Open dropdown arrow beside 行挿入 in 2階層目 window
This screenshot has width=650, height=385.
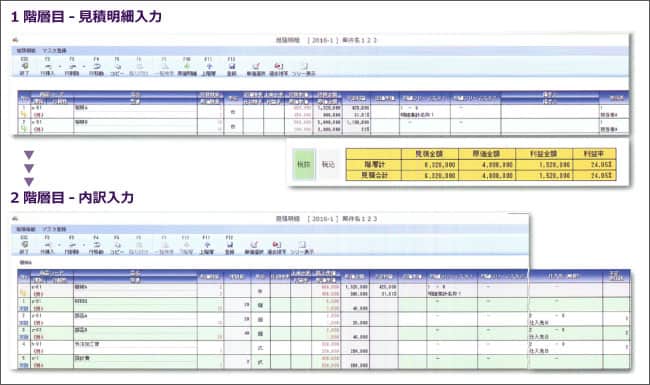[x=60, y=245]
